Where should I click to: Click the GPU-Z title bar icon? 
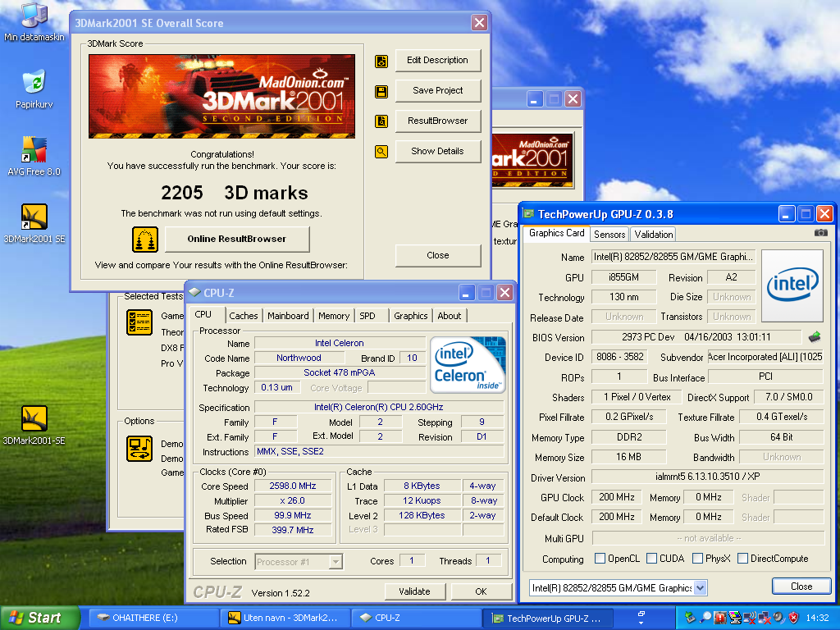coord(529,214)
